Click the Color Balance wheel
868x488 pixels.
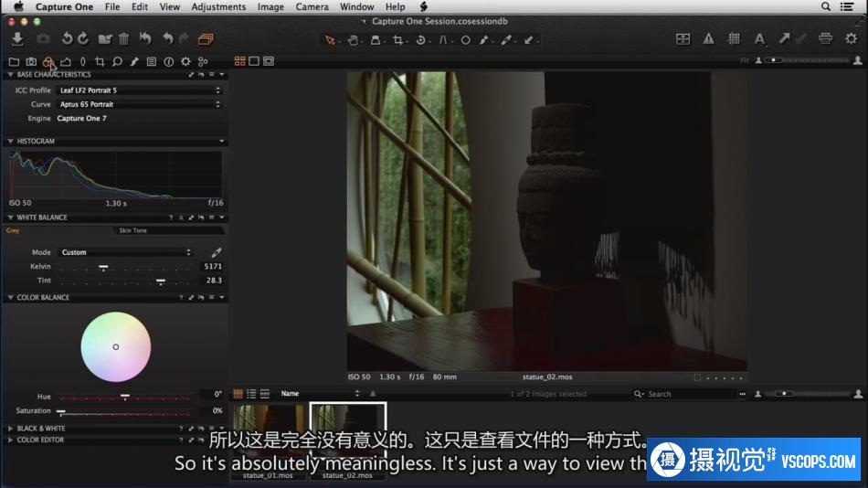(x=116, y=346)
